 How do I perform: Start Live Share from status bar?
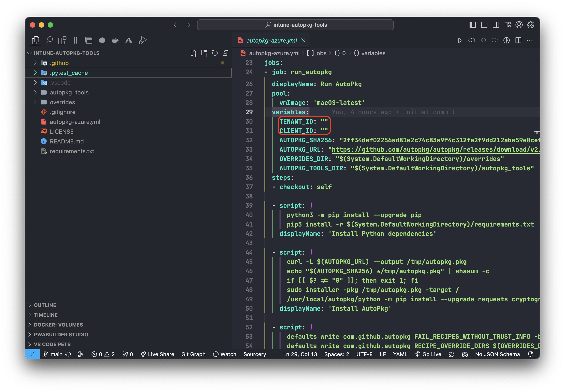(x=157, y=354)
